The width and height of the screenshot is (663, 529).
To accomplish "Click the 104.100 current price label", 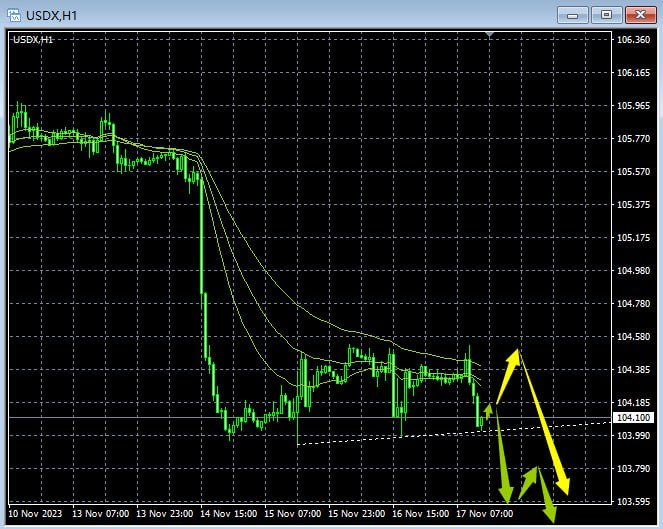I will [x=634, y=418].
